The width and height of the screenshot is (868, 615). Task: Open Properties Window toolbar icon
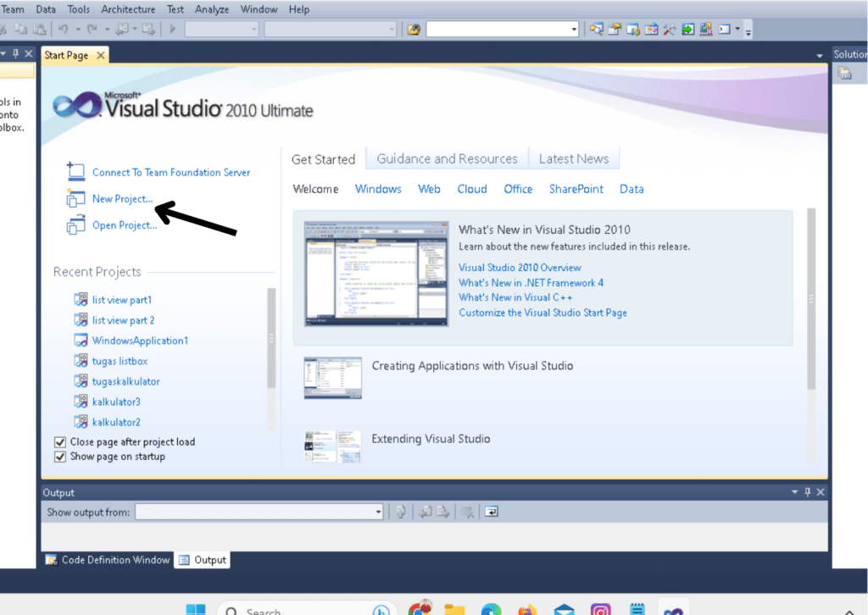(x=615, y=30)
